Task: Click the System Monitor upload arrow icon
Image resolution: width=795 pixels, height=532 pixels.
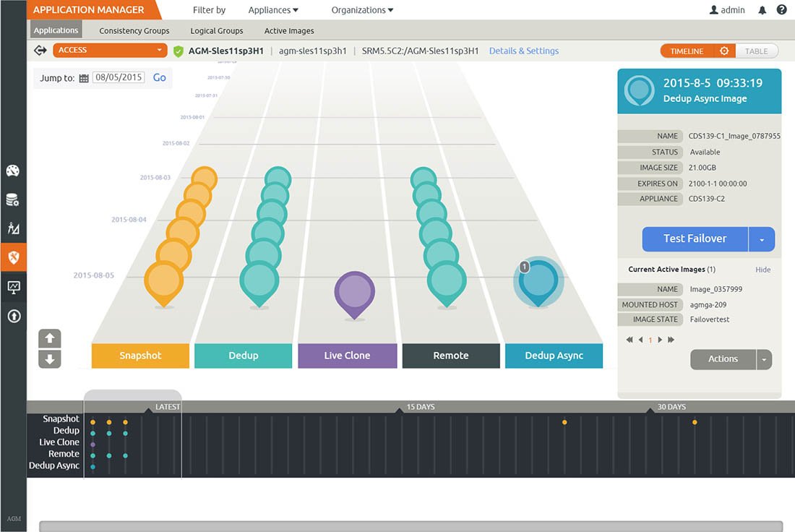Action: [x=14, y=316]
